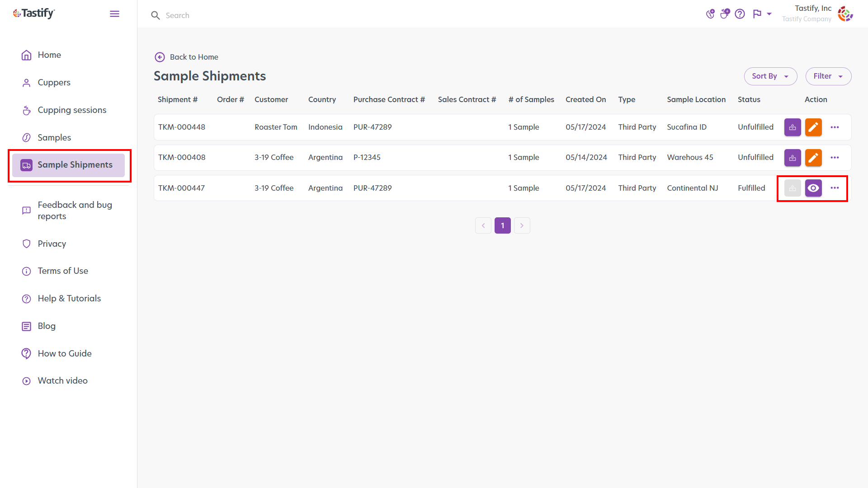Click Indonesia country cell
Screen dimensions: 868x488
pos(325,127)
